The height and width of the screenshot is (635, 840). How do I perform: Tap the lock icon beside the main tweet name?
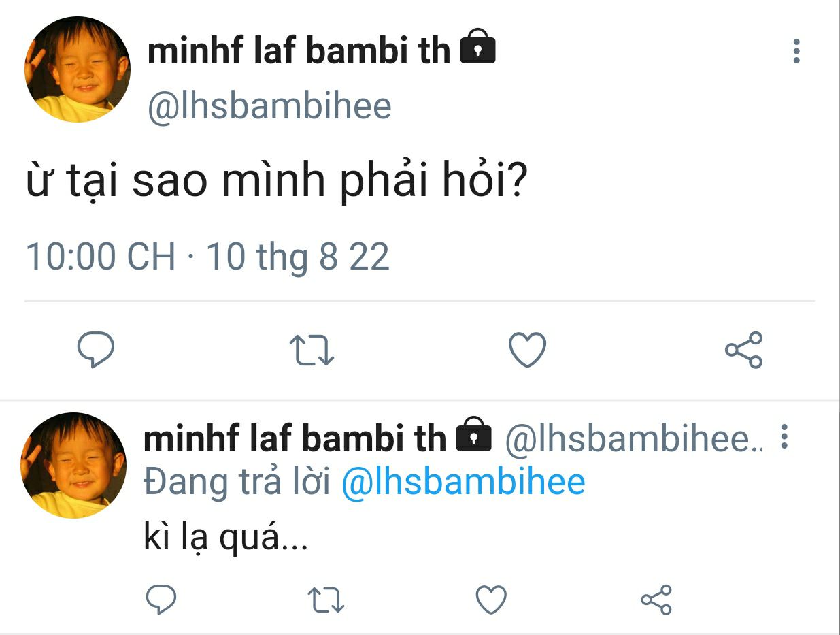point(478,48)
